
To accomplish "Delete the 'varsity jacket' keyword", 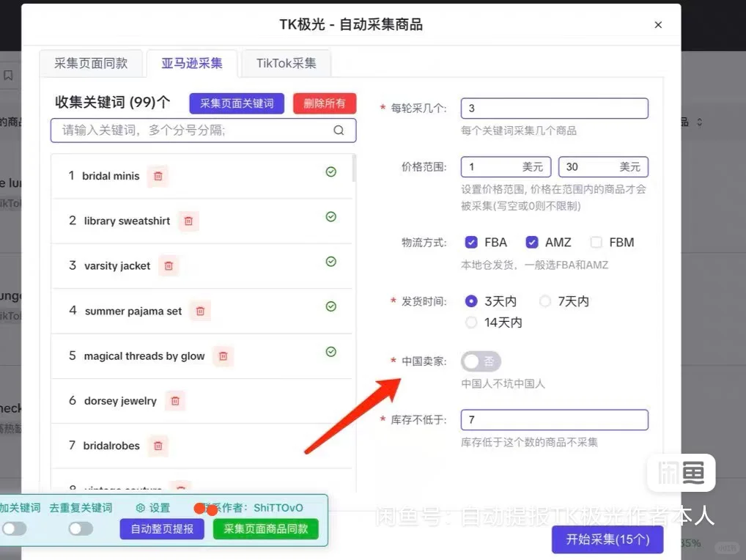I will click(x=169, y=266).
